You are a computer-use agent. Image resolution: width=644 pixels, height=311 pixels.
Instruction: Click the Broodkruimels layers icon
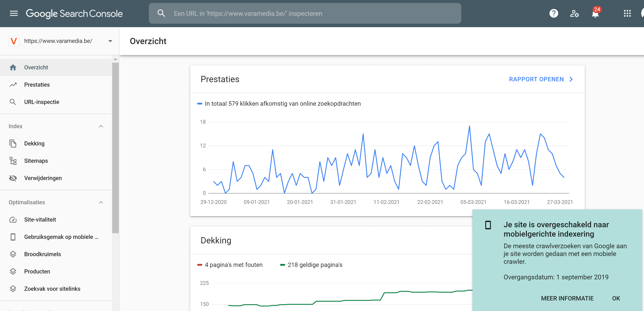(13, 254)
